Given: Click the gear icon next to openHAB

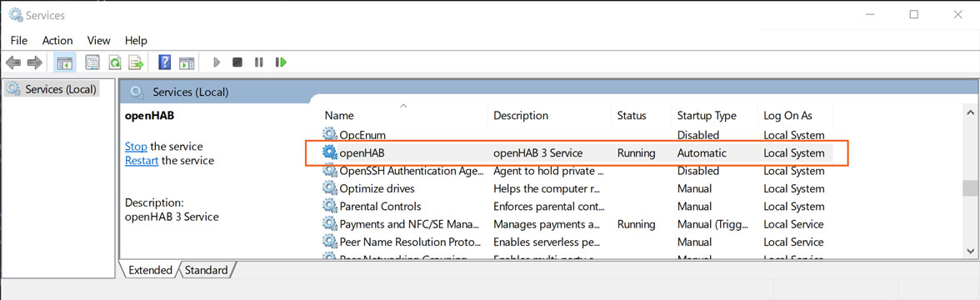Looking at the screenshot, I should tap(329, 152).
